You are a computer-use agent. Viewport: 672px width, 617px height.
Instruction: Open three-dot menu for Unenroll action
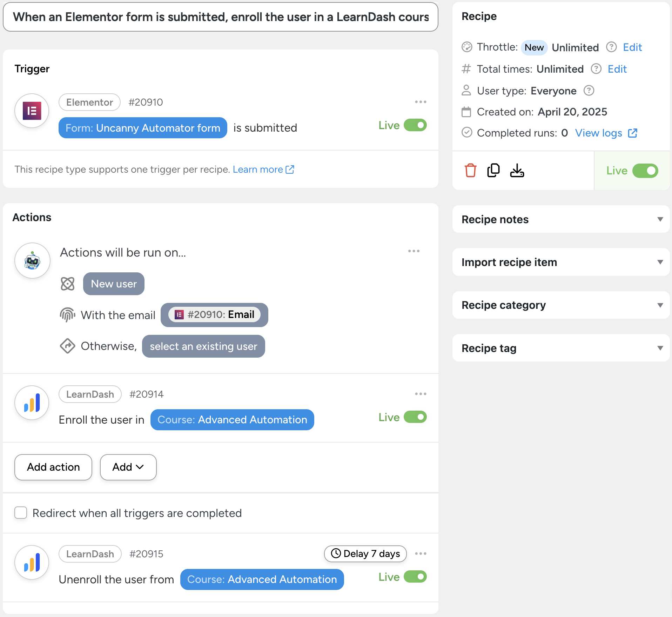pos(421,553)
